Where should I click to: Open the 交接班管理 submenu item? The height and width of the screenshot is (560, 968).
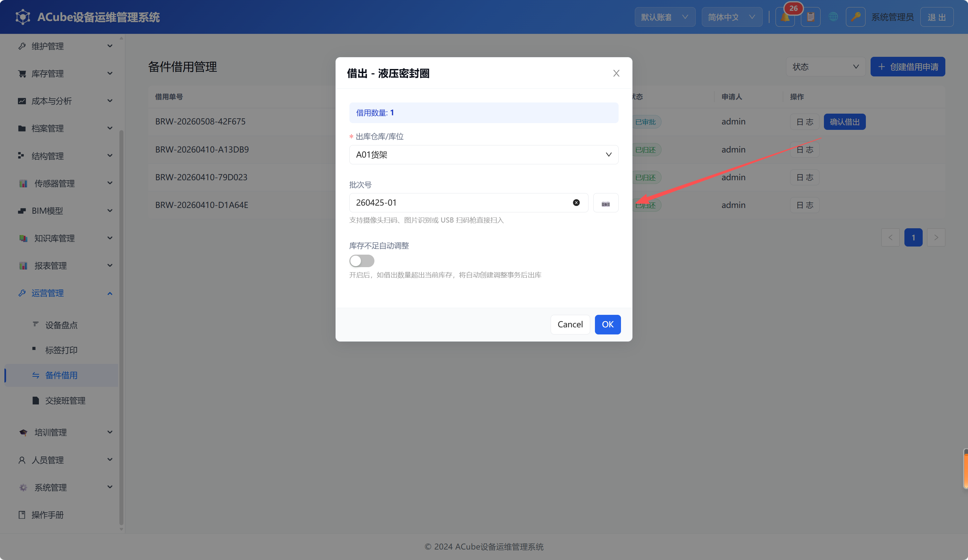point(62,401)
